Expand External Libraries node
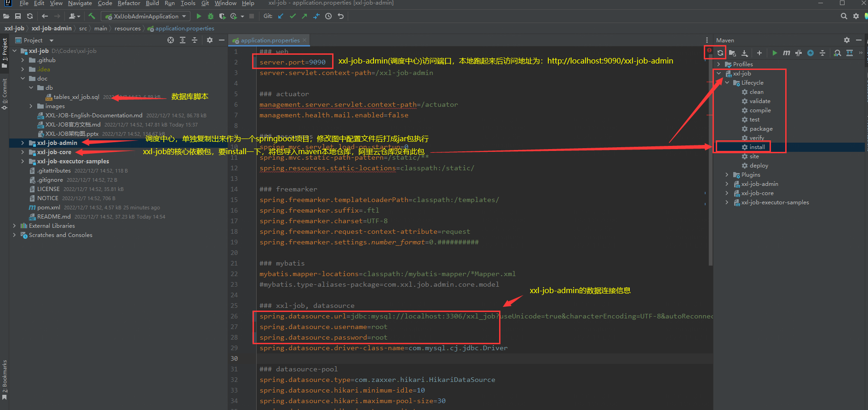This screenshot has height=410, width=868. click(14, 225)
